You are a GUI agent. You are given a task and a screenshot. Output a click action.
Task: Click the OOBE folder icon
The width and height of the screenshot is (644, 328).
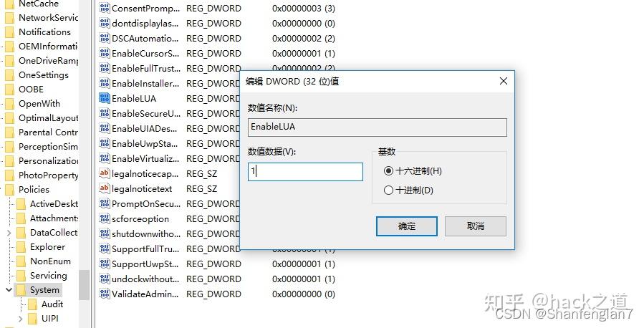click(9, 89)
